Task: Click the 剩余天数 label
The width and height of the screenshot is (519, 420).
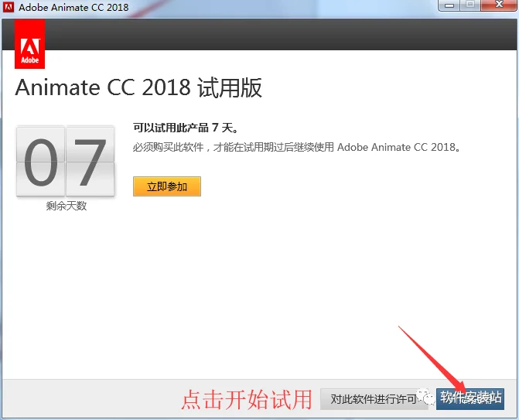Action: (67, 206)
